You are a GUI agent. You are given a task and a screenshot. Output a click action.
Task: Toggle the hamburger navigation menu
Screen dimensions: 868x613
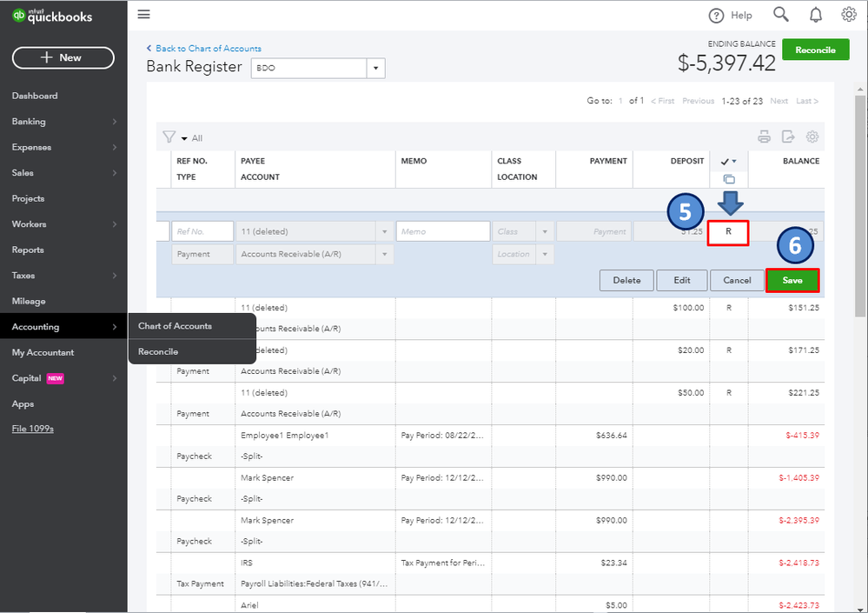(144, 15)
